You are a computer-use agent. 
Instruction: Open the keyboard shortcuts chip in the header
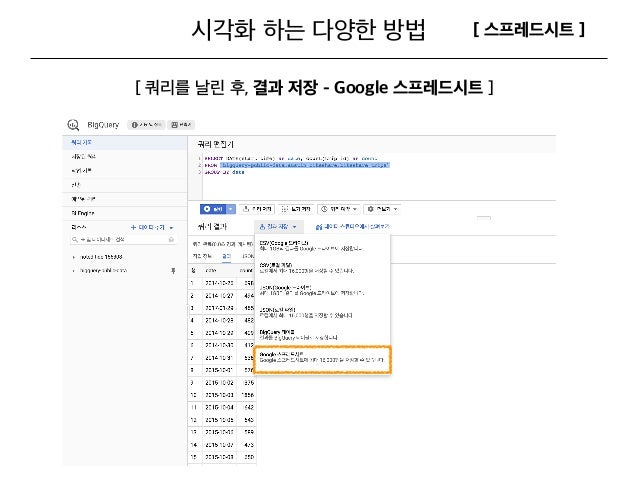click(x=181, y=125)
